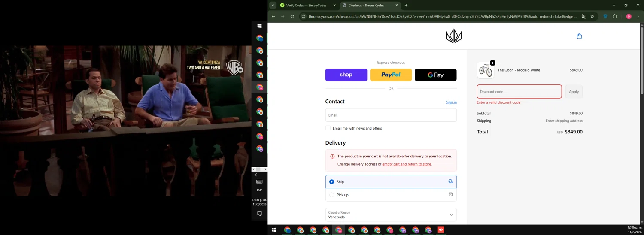
Task: Click the Two and a Half Men video
Action: 125,121
